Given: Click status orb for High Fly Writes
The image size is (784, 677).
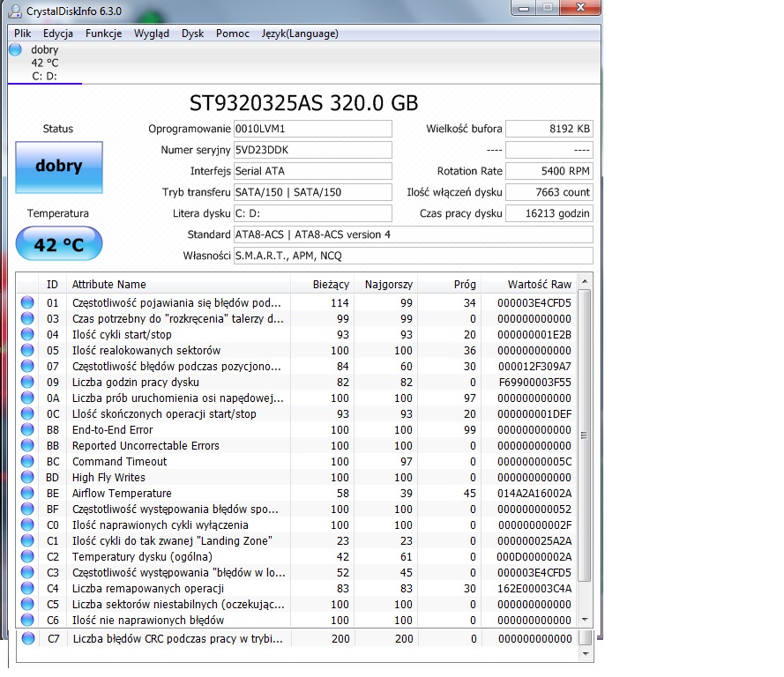Looking at the screenshot, I should click(x=27, y=477).
